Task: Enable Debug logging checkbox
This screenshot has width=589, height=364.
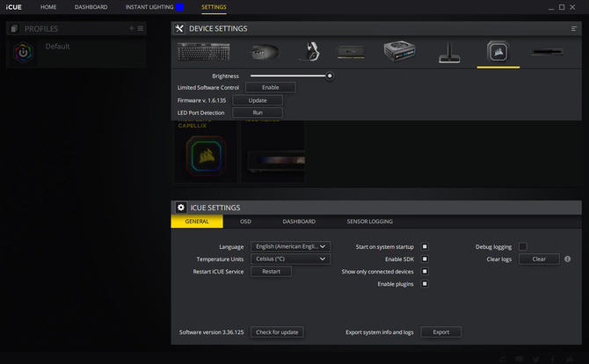Action: pyautogui.click(x=522, y=247)
